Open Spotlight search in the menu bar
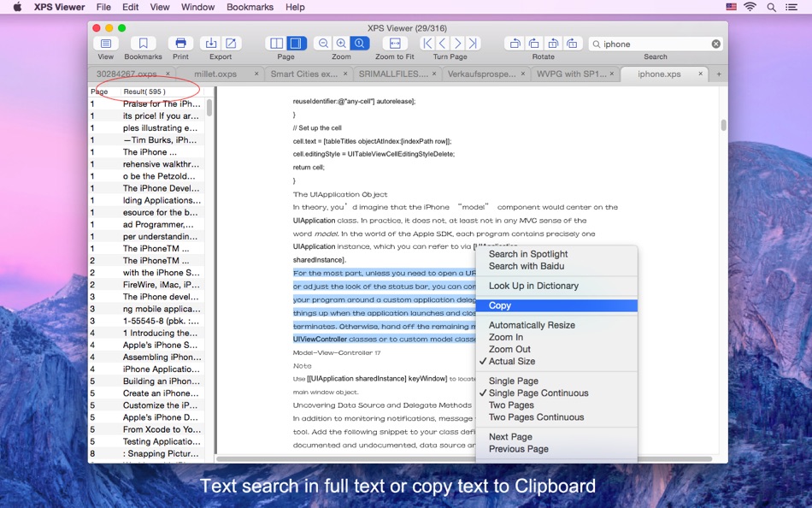 [x=771, y=7]
